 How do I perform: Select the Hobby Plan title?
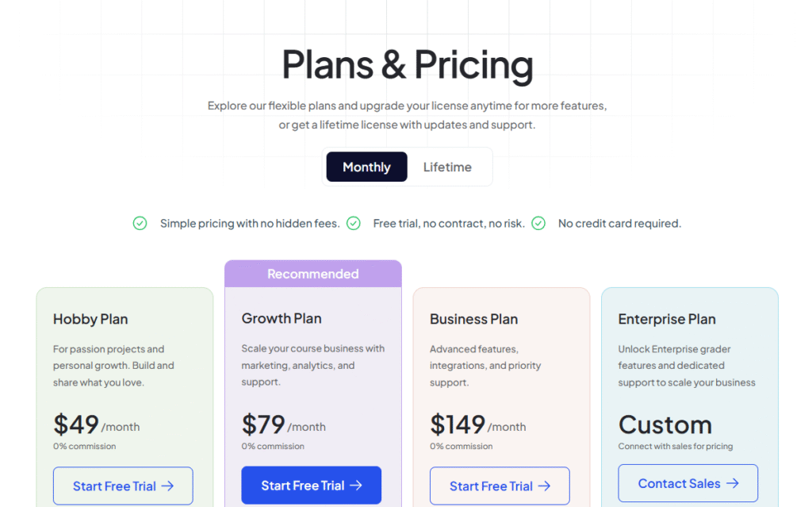coord(90,319)
